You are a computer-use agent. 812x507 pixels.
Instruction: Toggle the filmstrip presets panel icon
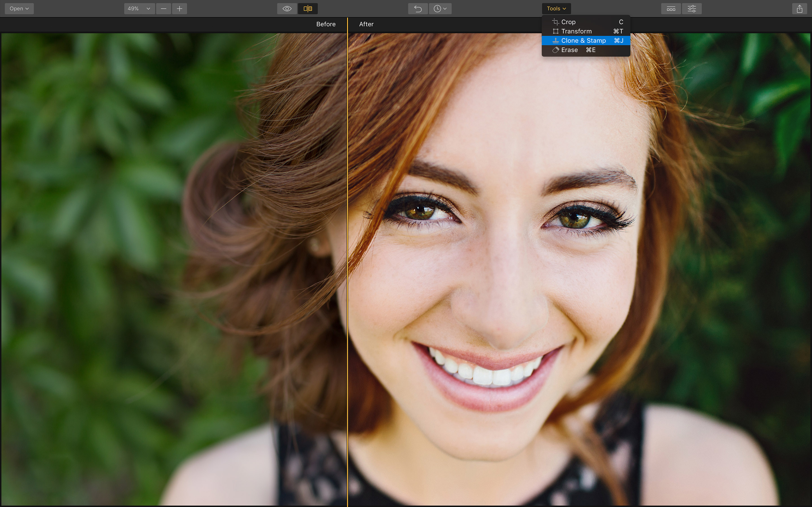click(x=671, y=9)
